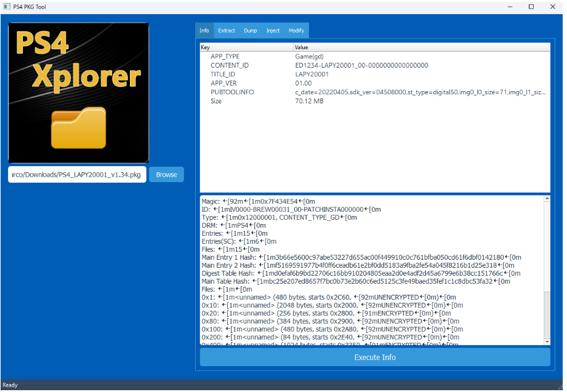Select the Dump tab

coord(251,31)
